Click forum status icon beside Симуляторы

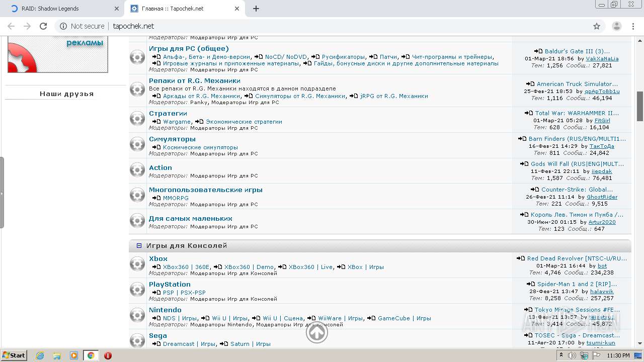point(137,144)
